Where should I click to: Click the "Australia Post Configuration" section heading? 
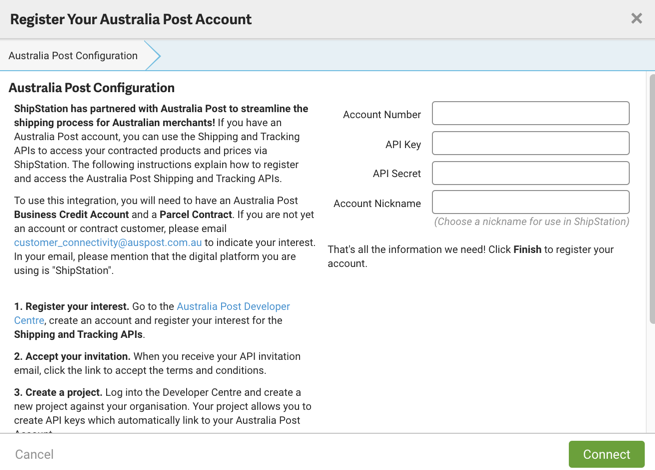tap(91, 88)
